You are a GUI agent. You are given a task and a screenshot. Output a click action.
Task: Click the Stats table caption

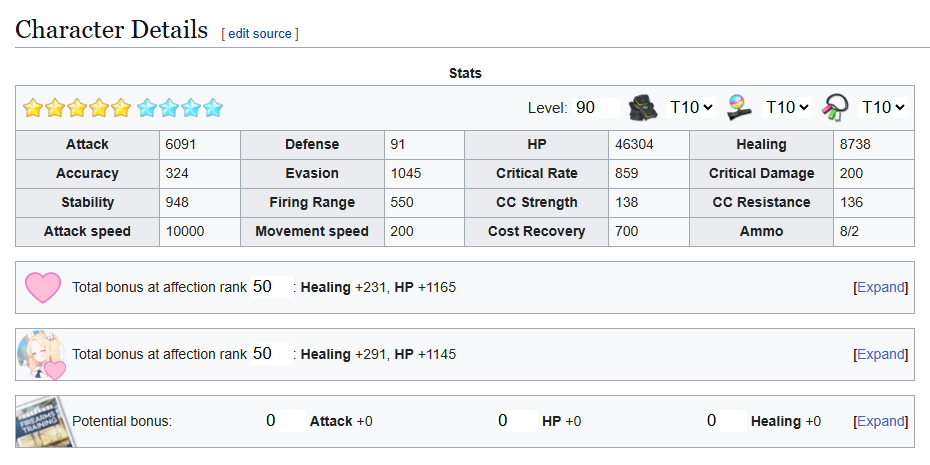coord(465,74)
